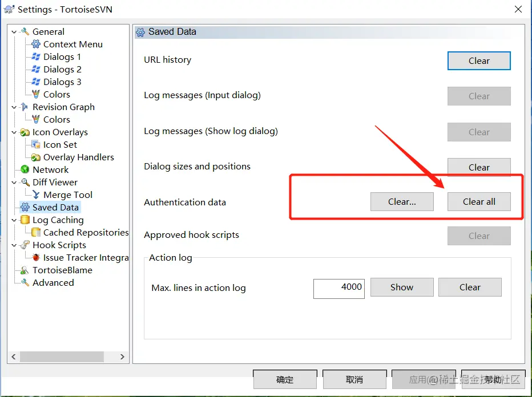Open the Context Menu settings page

(73, 44)
